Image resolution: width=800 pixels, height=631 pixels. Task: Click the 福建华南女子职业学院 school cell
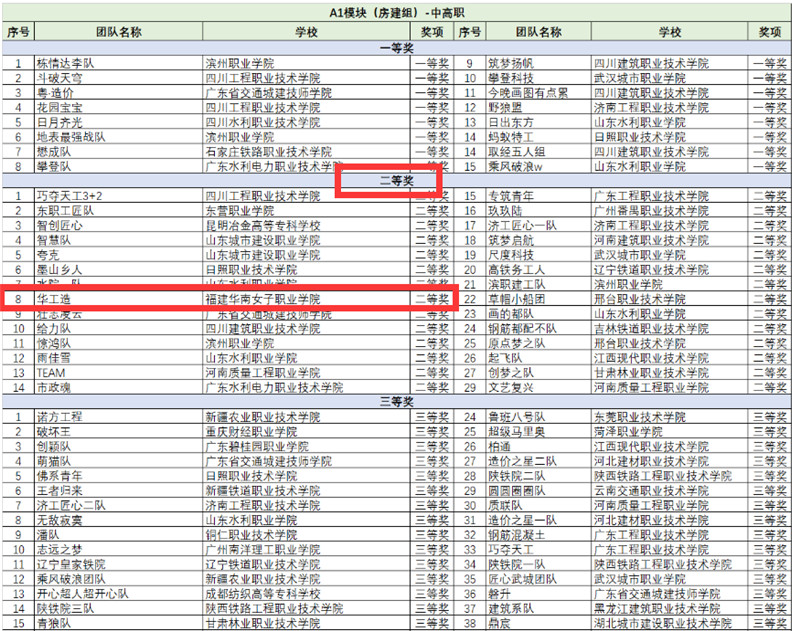point(263,299)
